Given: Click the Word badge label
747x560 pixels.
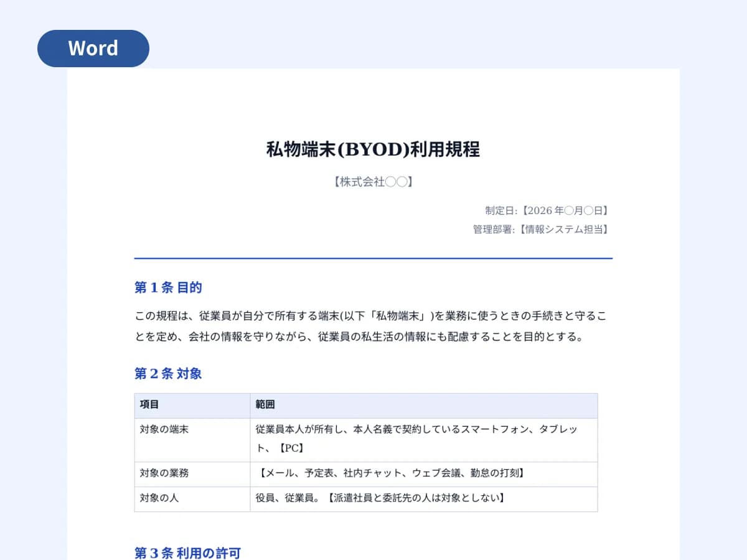Looking at the screenshot, I should (x=93, y=49).
